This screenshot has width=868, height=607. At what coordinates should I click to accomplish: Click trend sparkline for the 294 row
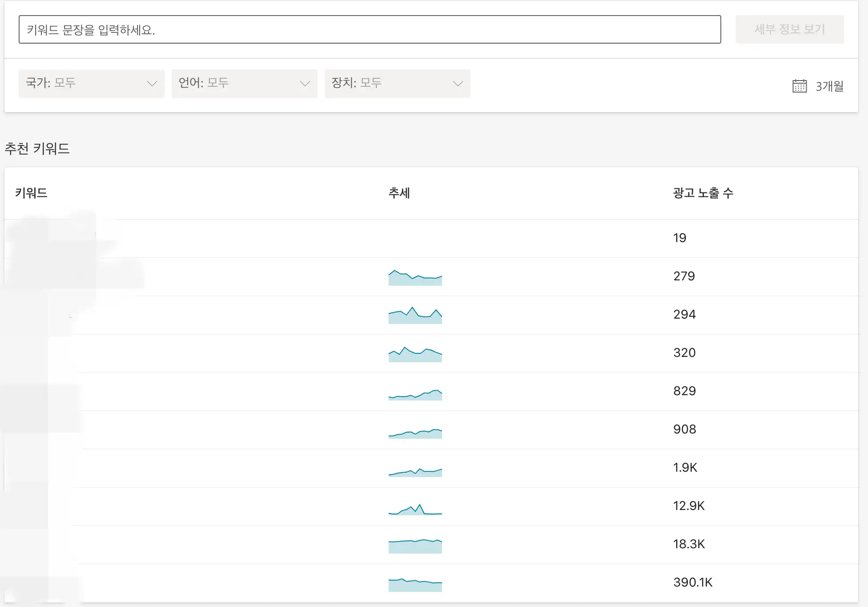[x=415, y=316]
